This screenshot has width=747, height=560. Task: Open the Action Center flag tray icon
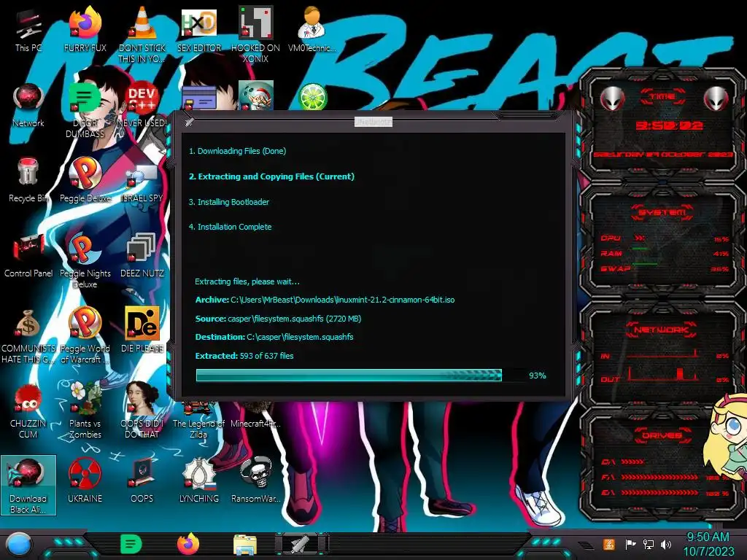click(630, 544)
